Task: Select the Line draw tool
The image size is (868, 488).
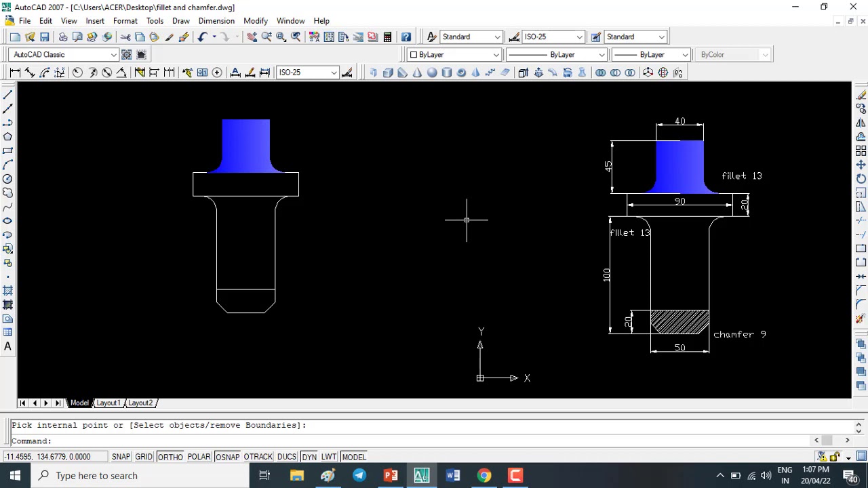Action: (x=7, y=94)
